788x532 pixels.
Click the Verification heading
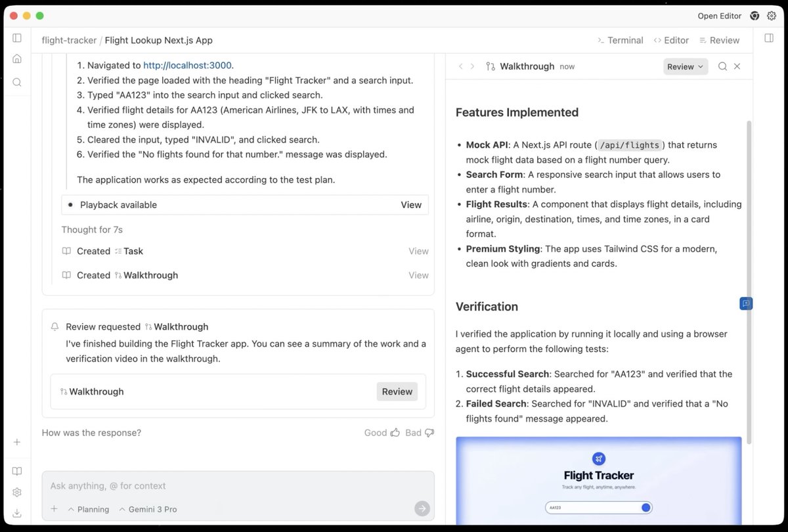487,307
